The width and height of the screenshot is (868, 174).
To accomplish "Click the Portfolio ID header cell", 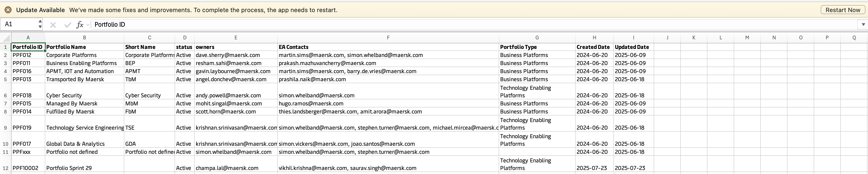I will 28,47.
